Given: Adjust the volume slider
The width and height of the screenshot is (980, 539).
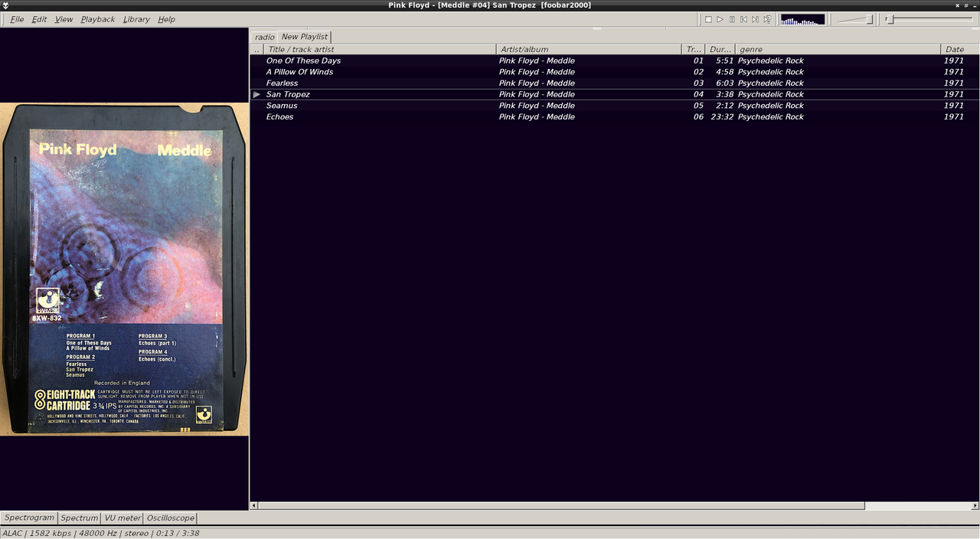Looking at the screenshot, I should 854,19.
